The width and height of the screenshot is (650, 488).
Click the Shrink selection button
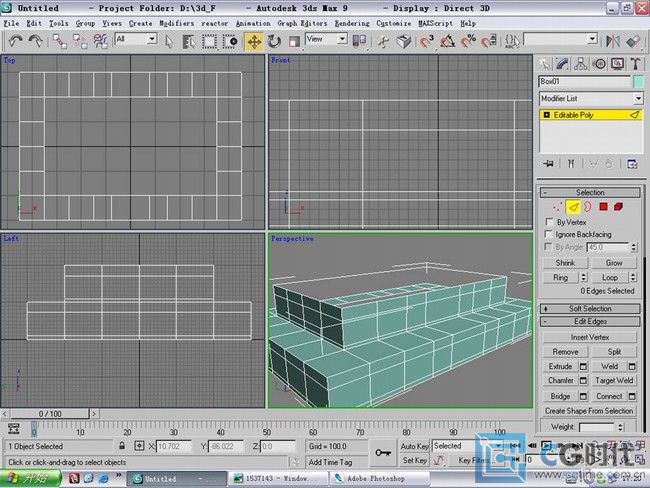(x=565, y=263)
